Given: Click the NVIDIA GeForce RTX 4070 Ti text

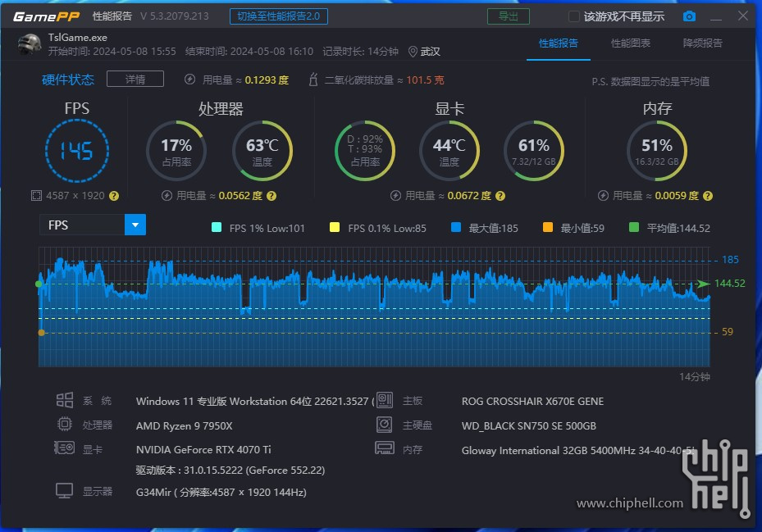Looking at the screenshot, I should coord(203,449).
